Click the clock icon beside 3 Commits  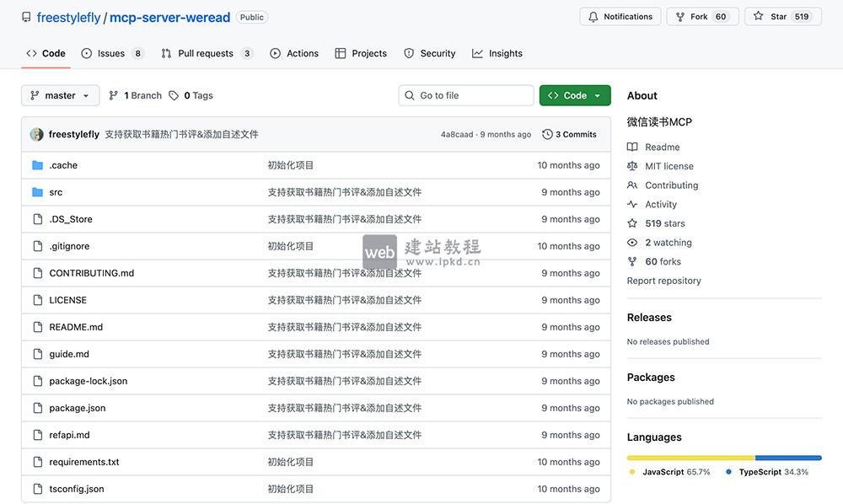[x=548, y=135]
